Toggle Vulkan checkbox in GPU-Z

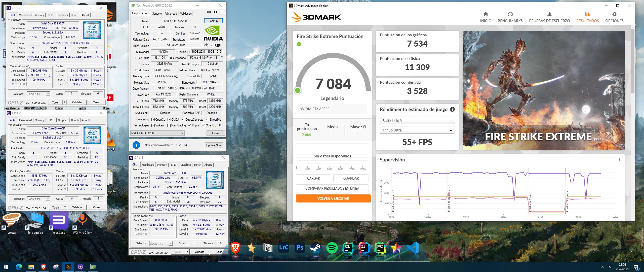click(153, 125)
